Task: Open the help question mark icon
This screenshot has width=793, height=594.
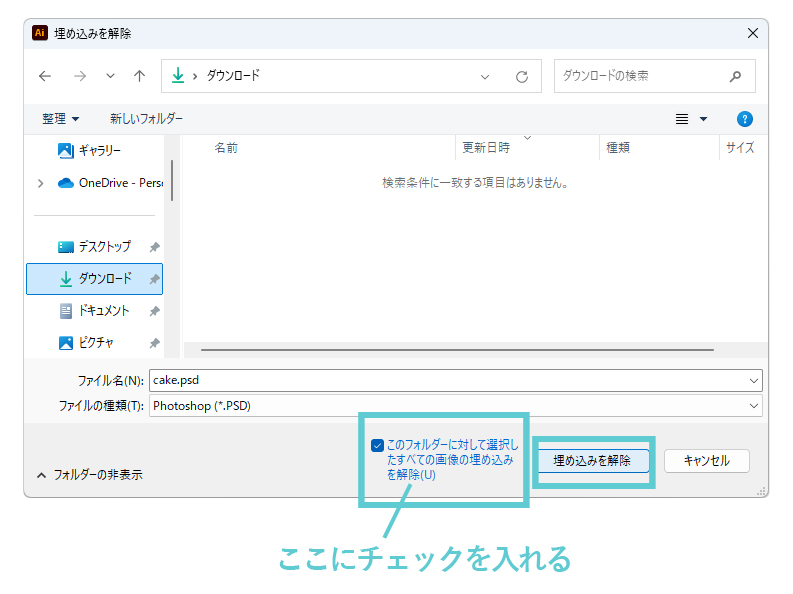Action: point(744,119)
